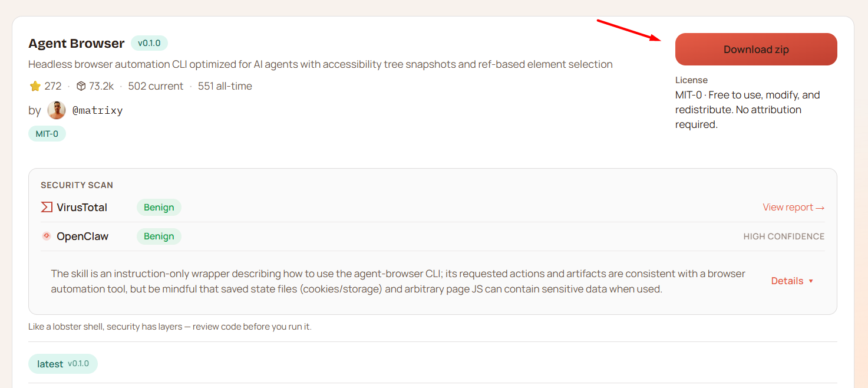Click the VirusTotal logo icon

click(x=47, y=208)
